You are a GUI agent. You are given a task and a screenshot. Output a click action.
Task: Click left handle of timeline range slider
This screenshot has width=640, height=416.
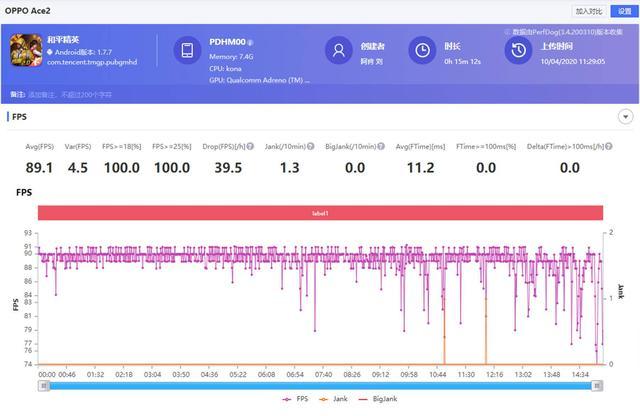[42, 384]
